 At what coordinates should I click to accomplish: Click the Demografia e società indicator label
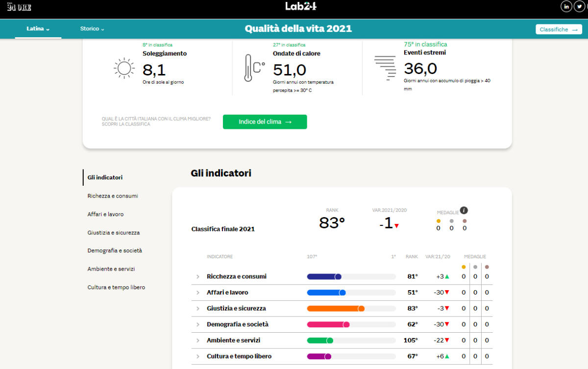click(237, 324)
